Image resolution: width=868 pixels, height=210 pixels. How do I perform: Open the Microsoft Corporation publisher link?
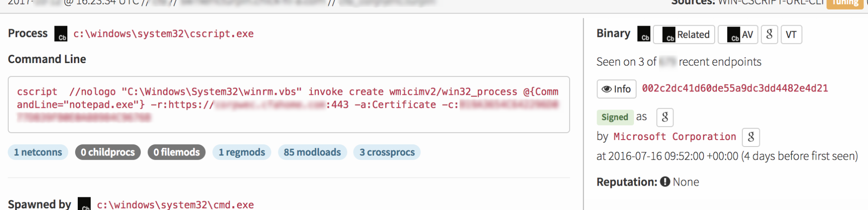coord(674,137)
